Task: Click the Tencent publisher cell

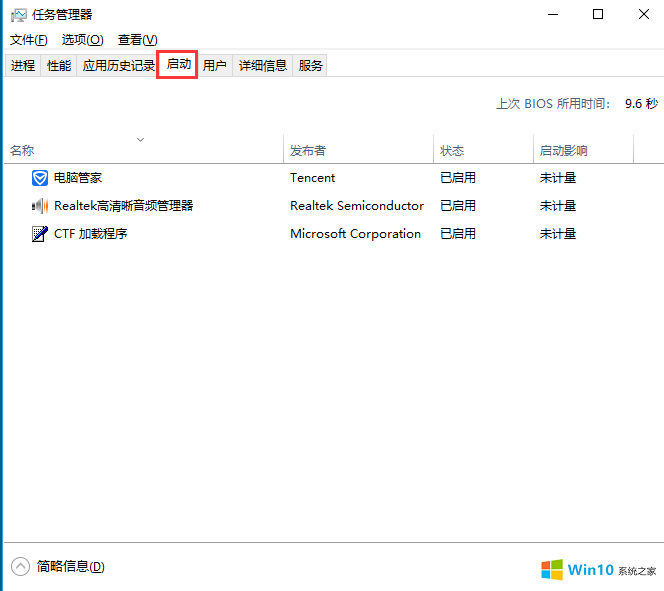Action: [x=313, y=178]
